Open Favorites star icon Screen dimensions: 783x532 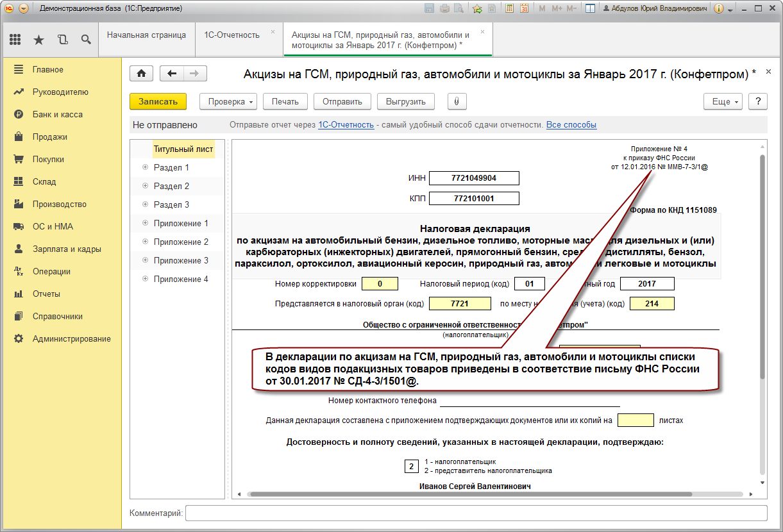click(x=38, y=40)
